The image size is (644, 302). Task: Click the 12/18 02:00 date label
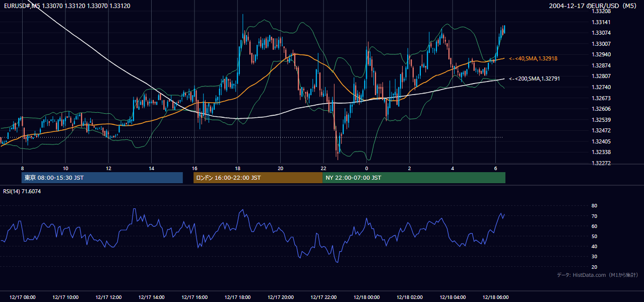tap(410, 297)
